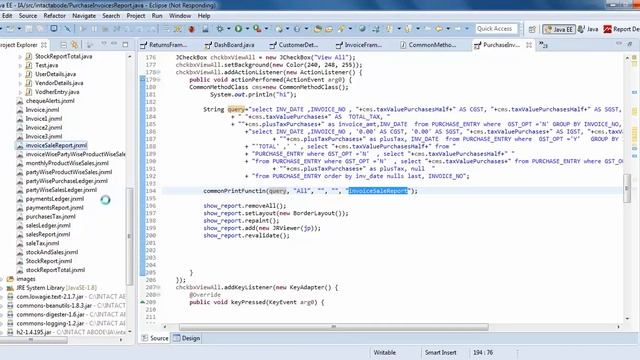Click the monitor square icon in toolbar

(x=53, y=29)
